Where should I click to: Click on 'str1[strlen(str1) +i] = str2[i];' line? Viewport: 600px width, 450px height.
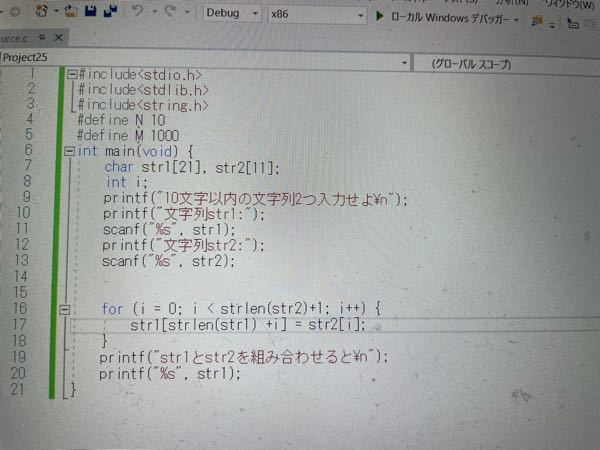[248, 325]
